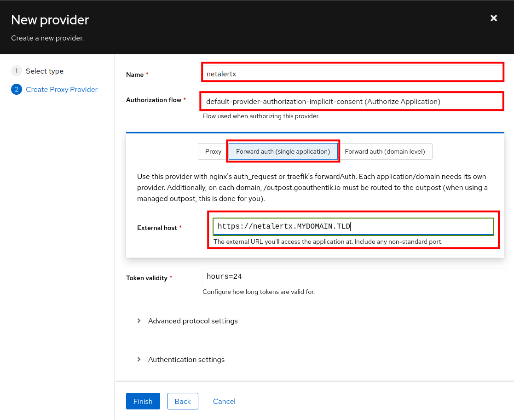Click the Cancel link
The height and width of the screenshot is (420, 514).
click(224, 401)
